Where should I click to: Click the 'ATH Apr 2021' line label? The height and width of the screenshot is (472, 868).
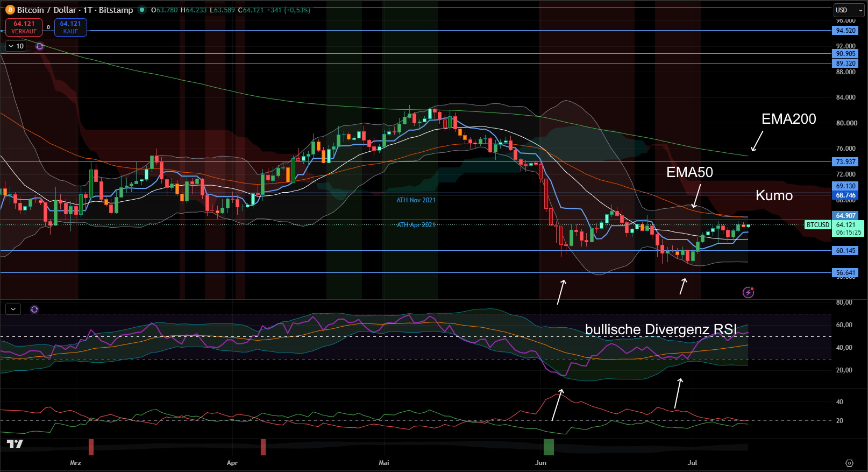[x=416, y=225]
